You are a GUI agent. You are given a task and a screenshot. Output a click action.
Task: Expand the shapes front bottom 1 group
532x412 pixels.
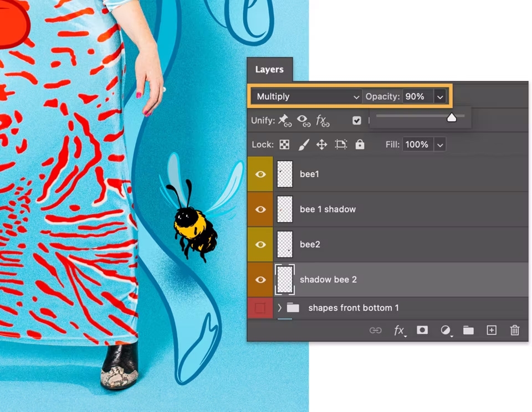tap(279, 308)
